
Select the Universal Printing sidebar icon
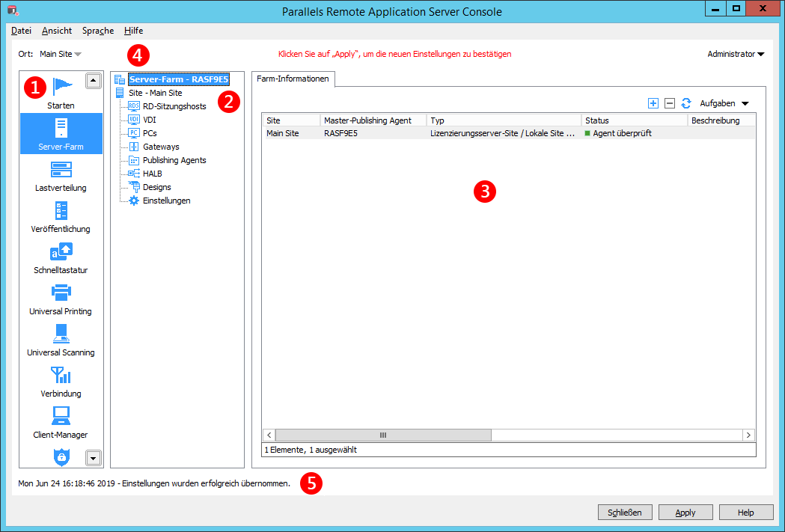point(61,294)
